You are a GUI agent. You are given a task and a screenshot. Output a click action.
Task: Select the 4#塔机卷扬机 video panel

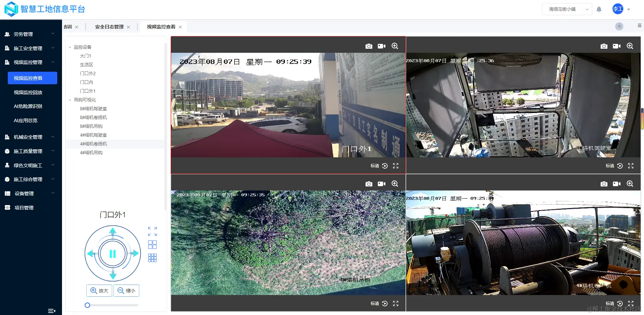tap(523, 243)
